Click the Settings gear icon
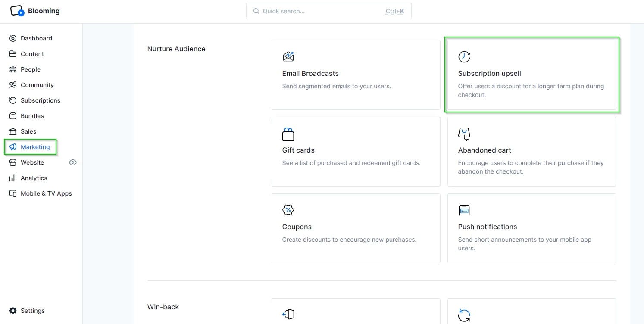The height and width of the screenshot is (324, 644). pos(13,311)
